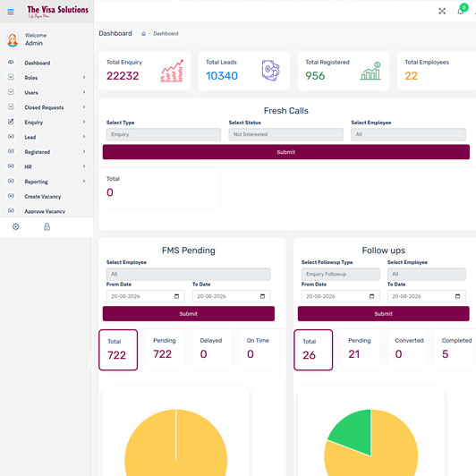
Task: Click the Admin avatar icon
Action: [13, 39]
